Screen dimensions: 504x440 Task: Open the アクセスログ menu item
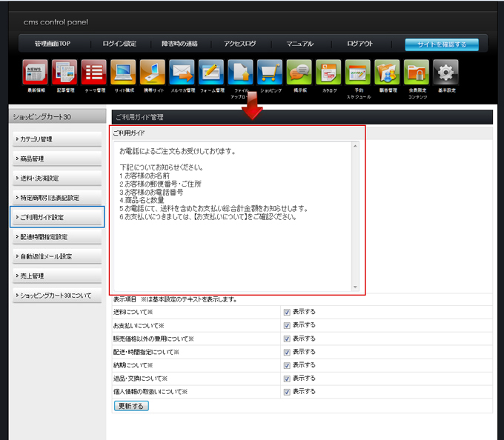pyautogui.click(x=241, y=44)
